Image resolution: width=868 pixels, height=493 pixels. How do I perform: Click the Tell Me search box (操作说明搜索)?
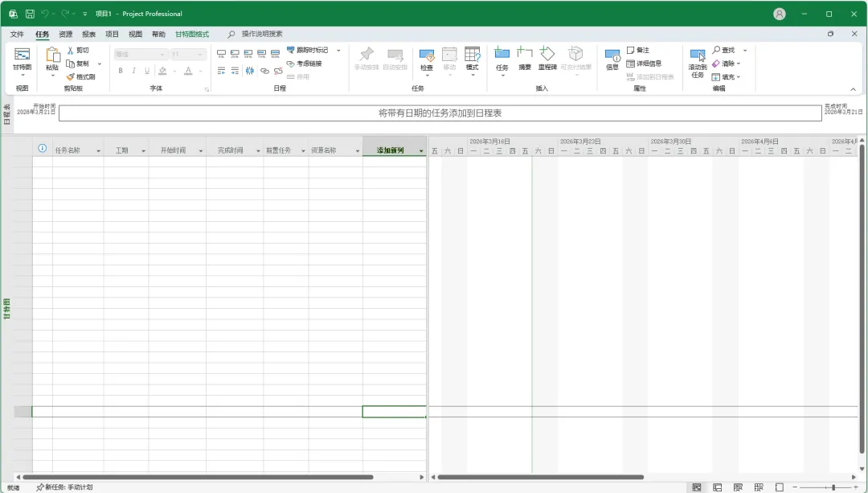[262, 35]
